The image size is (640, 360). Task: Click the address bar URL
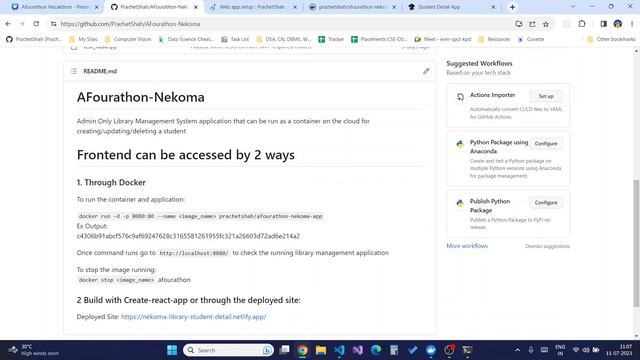(130, 24)
